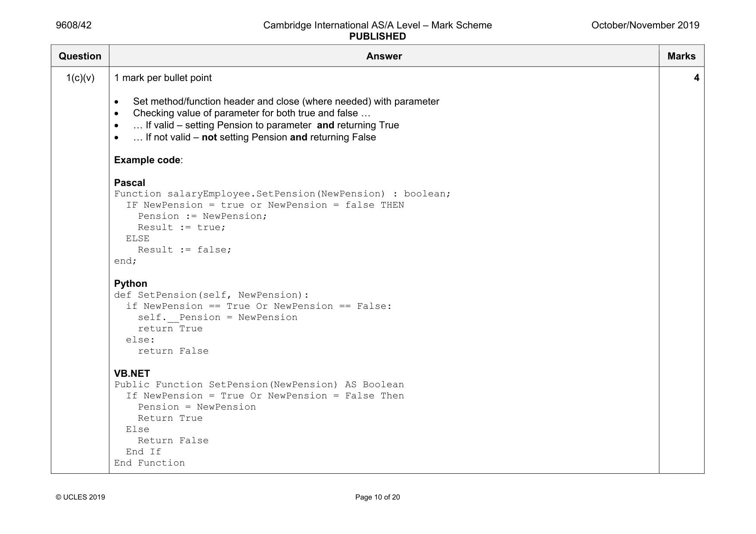Click the 'Python' heading
The width and height of the screenshot is (756, 534).
tap(131, 283)
